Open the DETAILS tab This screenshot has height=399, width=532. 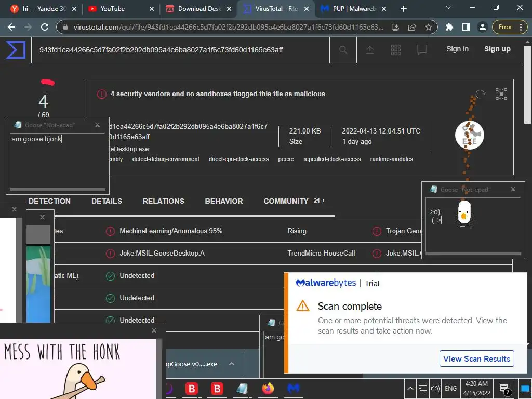pyautogui.click(x=107, y=201)
